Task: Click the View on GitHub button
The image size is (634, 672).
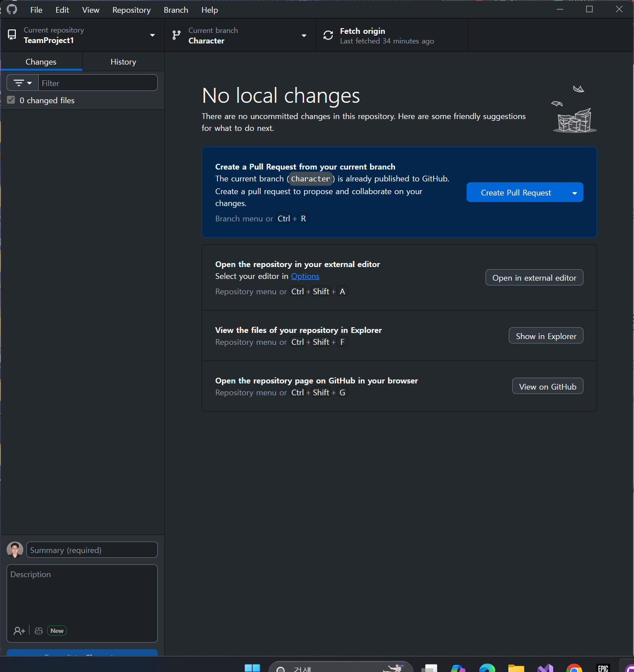Action: click(548, 387)
